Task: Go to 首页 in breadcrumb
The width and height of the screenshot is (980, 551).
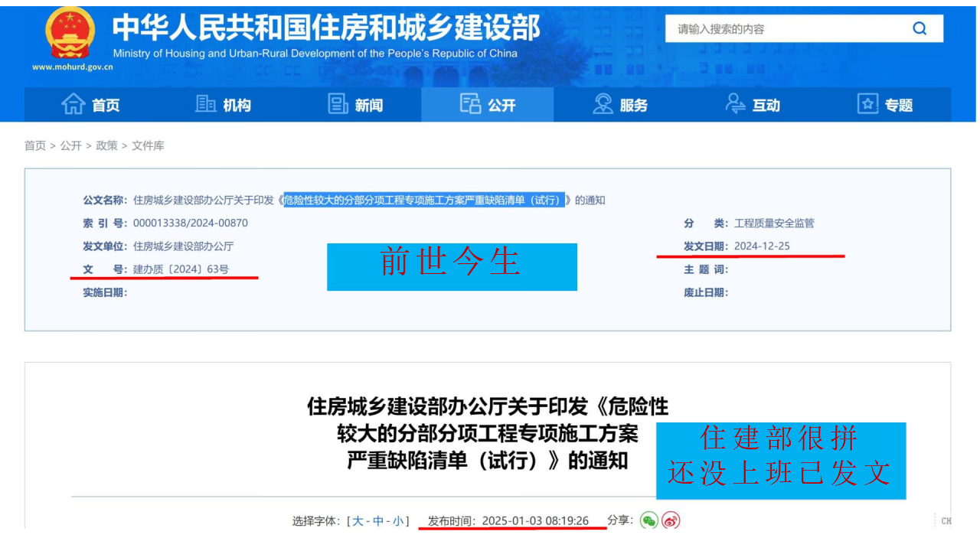Action: 35,145
